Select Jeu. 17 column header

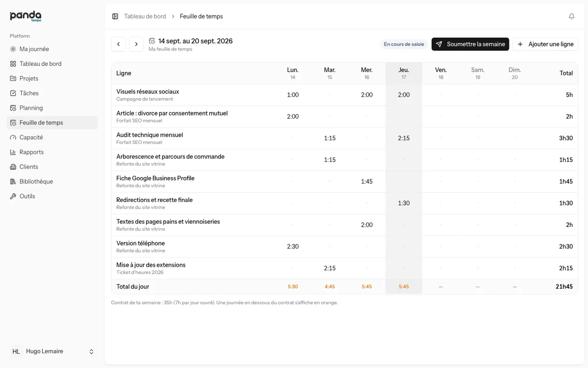pos(404,73)
